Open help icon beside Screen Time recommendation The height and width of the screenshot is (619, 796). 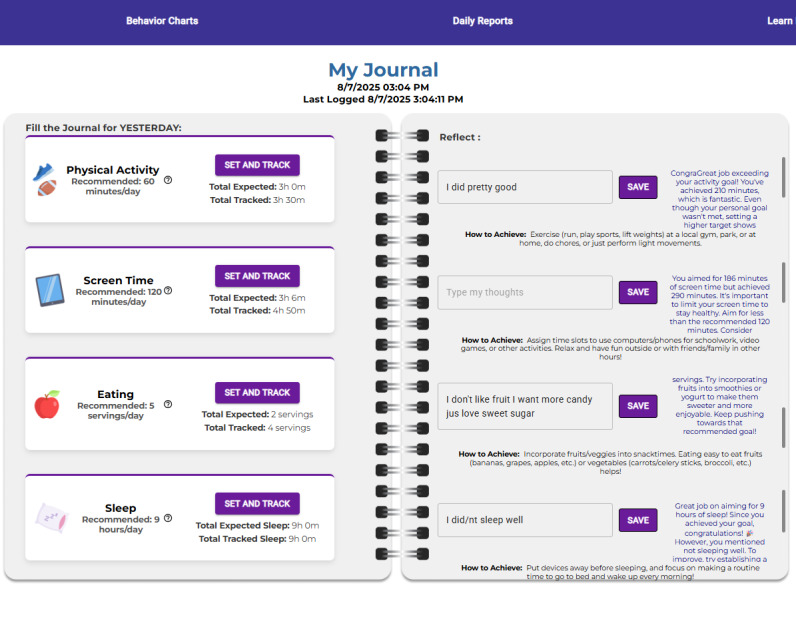pos(168,290)
